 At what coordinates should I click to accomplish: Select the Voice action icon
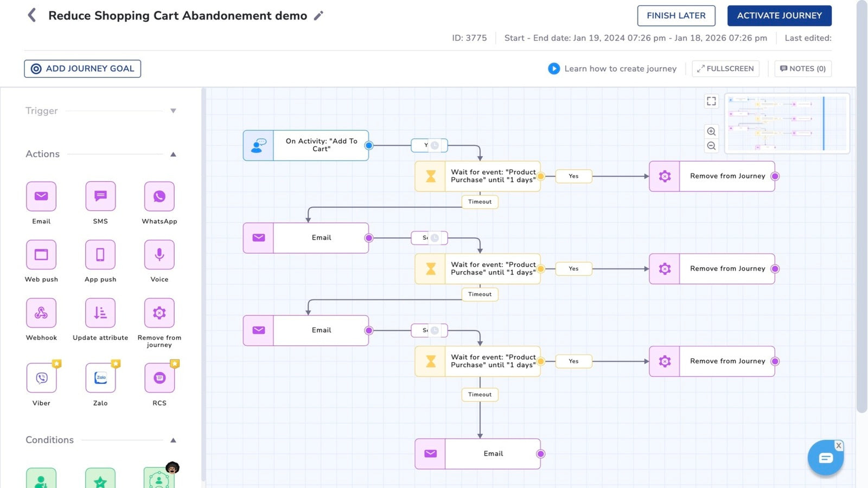tap(158, 254)
